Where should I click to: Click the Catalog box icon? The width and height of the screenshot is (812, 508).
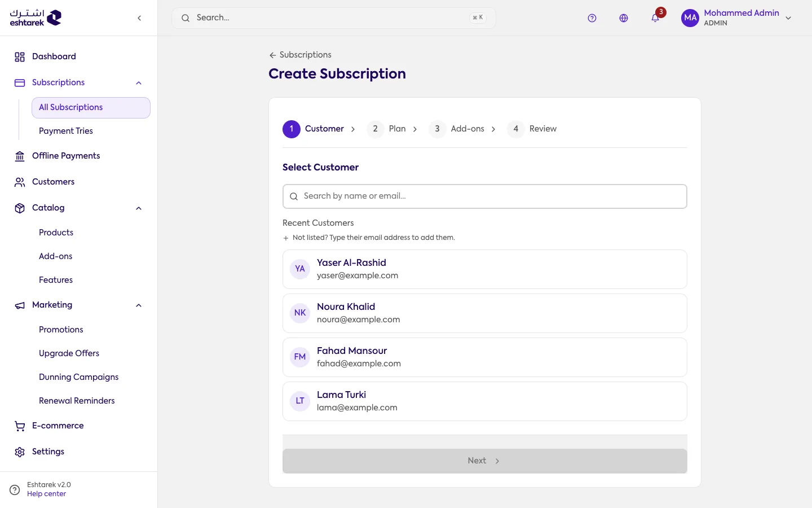(x=20, y=208)
